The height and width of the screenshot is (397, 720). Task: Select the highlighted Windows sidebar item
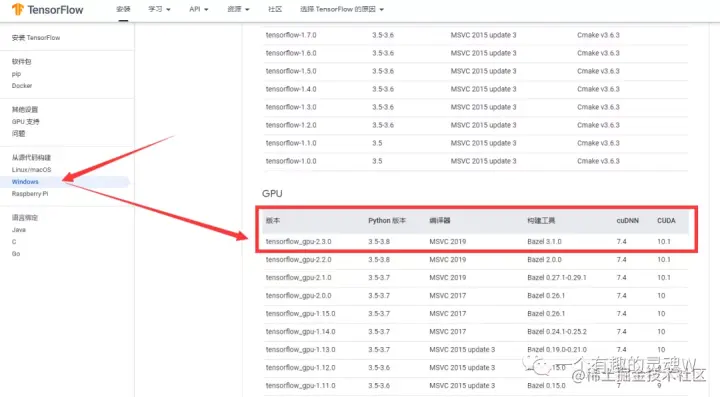pos(64,182)
